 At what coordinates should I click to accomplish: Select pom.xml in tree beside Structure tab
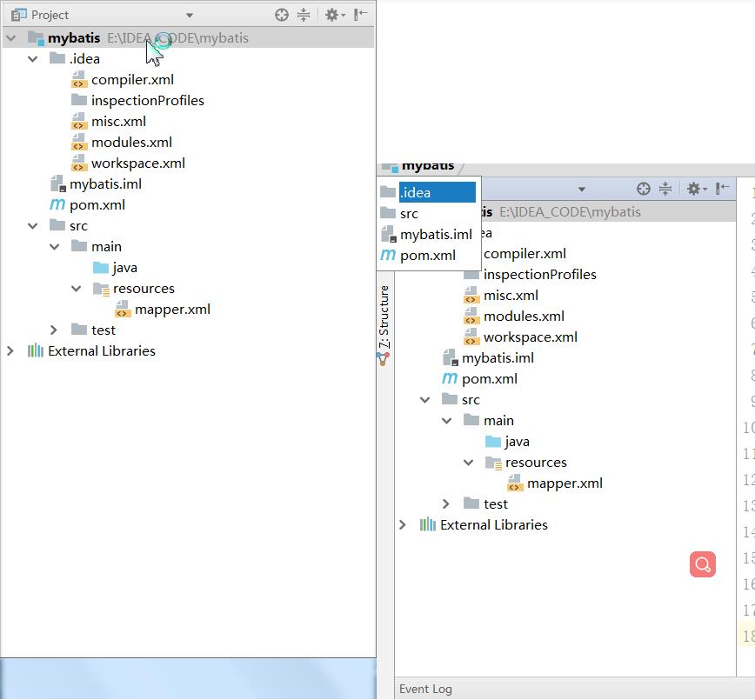tap(490, 379)
